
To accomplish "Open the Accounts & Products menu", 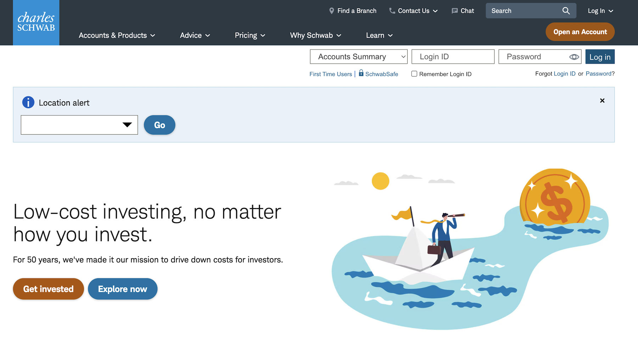I will [x=117, y=35].
